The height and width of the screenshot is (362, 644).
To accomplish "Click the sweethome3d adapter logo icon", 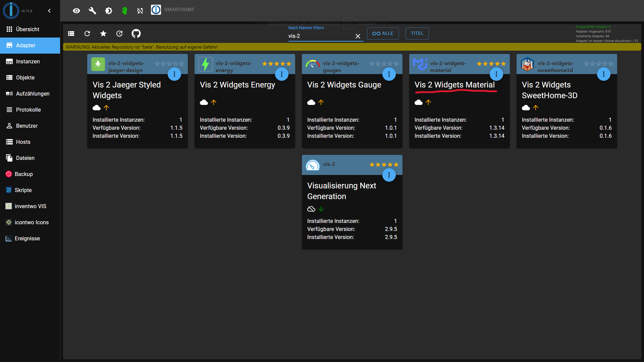I will coord(527,64).
